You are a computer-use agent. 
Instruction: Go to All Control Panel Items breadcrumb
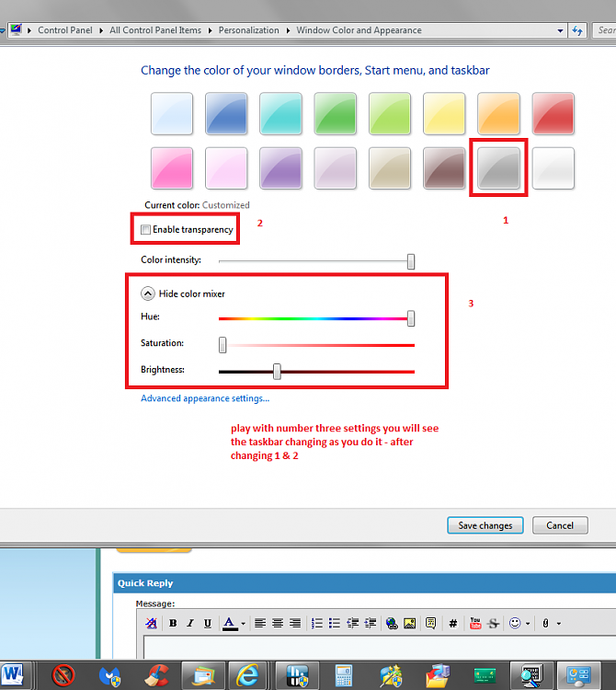pyautogui.click(x=155, y=30)
